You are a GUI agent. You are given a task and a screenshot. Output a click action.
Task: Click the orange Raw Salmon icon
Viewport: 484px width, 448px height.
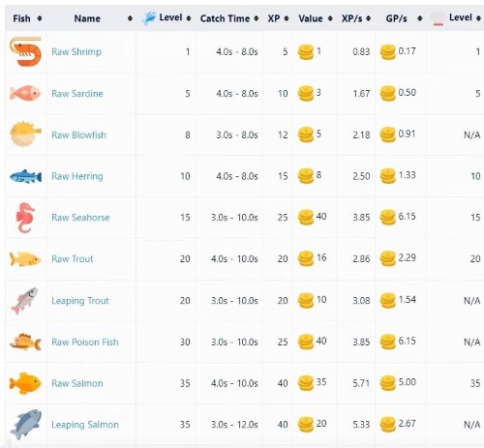coord(25,383)
